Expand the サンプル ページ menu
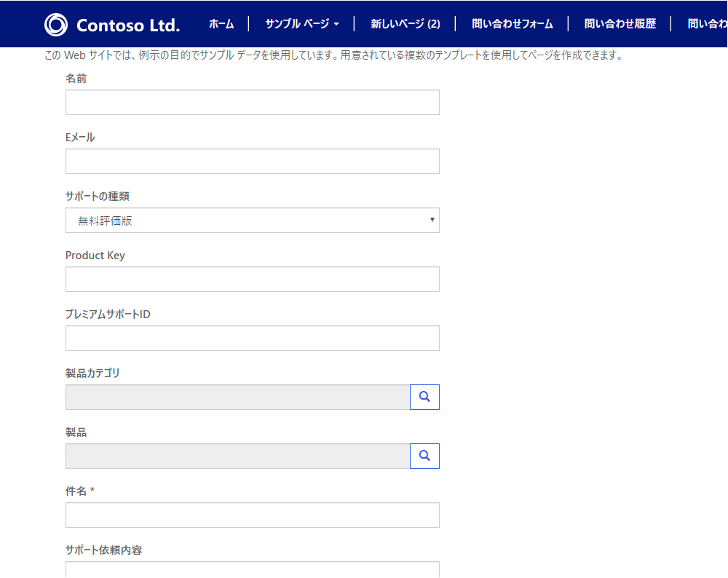 tap(302, 24)
